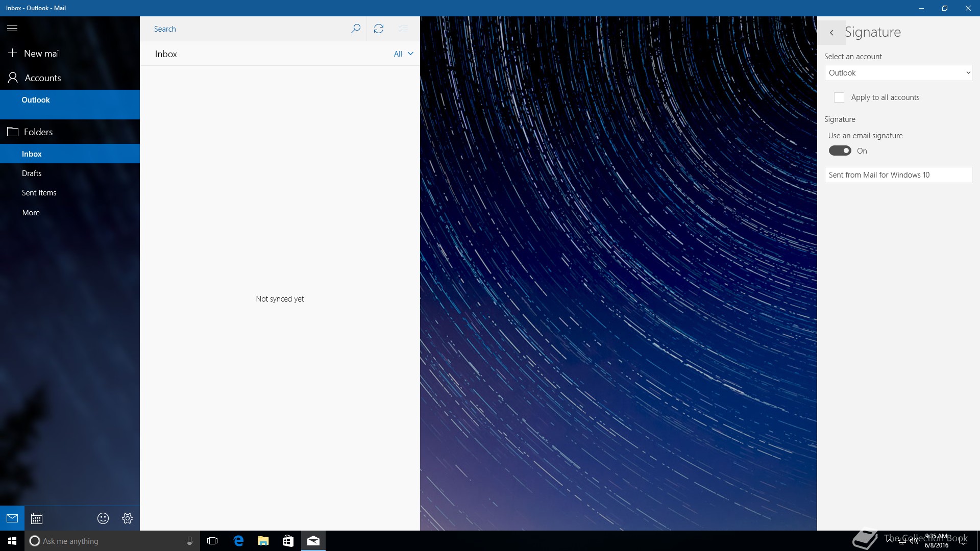The height and width of the screenshot is (551, 980).
Task: Sync this view with refresh icon
Action: tap(379, 29)
